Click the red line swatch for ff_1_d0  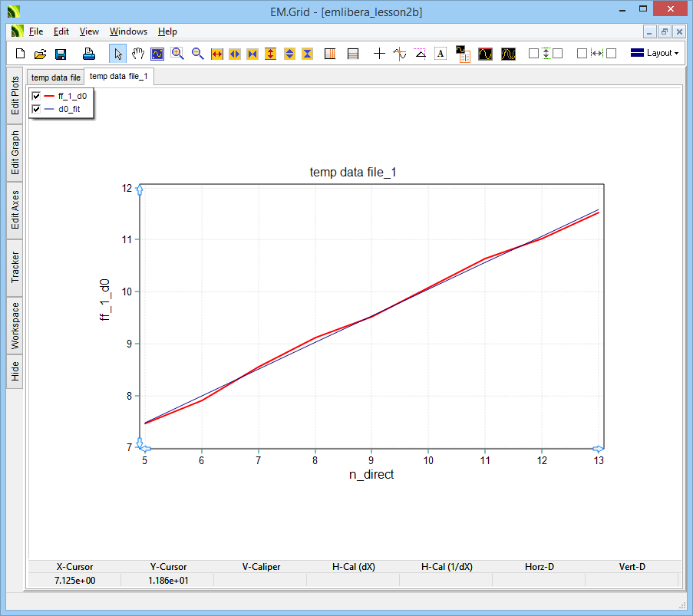pos(49,97)
